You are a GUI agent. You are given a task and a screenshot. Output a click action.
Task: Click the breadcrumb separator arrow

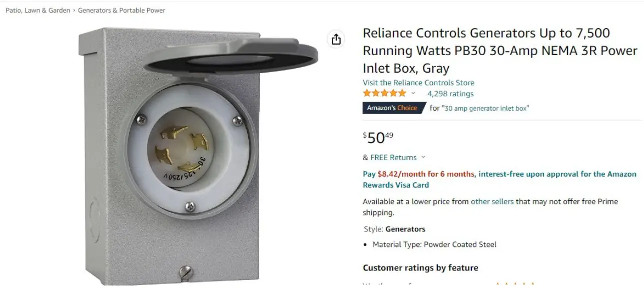(74, 11)
